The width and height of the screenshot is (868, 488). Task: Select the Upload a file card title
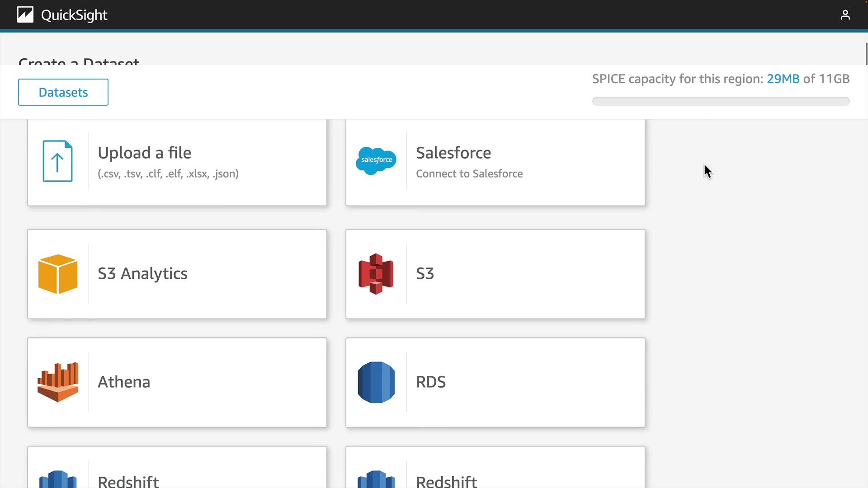(x=144, y=153)
